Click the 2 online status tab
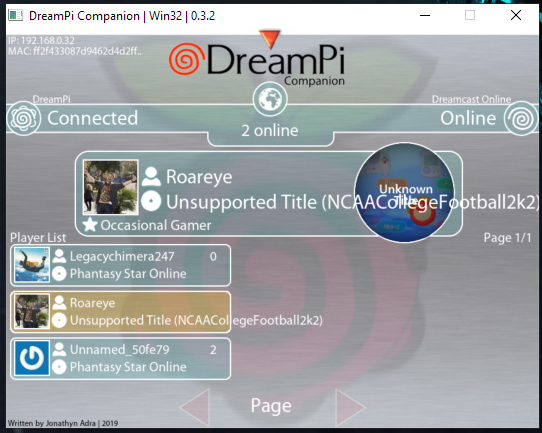 tap(270, 131)
